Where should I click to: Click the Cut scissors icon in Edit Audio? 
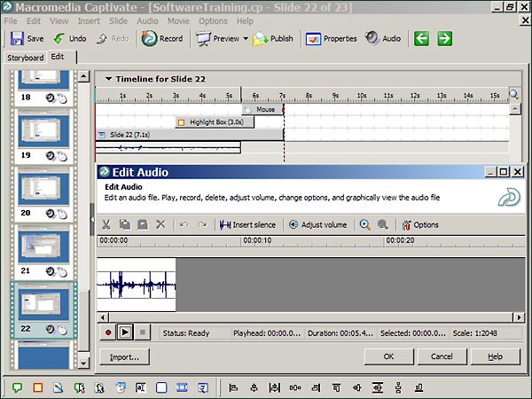(x=106, y=224)
